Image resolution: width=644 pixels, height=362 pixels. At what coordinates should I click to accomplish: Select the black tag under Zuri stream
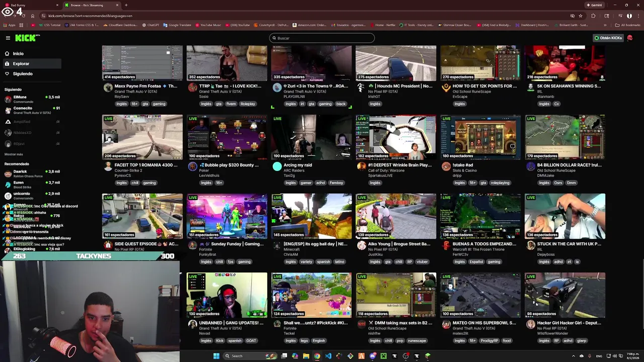click(341, 104)
